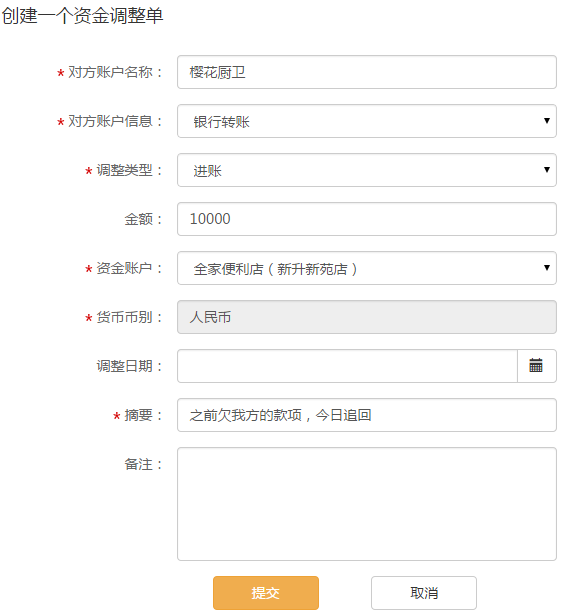Open the 资金账户 dropdown showing 全家便利店

(366, 268)
